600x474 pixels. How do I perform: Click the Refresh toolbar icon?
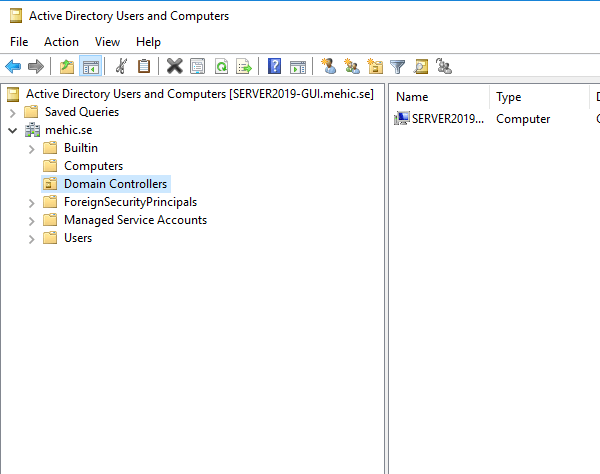pyautogui.click(x=221, y=66)
